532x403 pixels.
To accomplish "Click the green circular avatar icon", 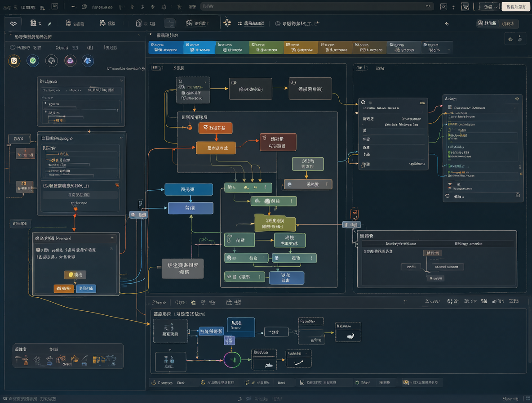I will click(x=33, y=61).
